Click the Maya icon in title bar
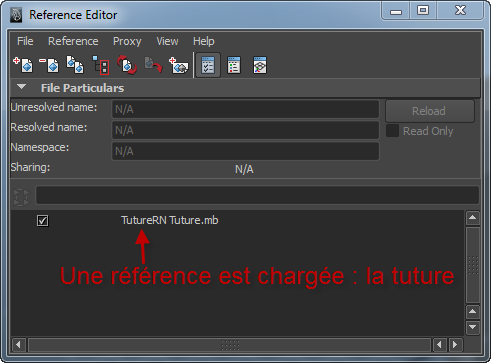The width and height of the screenshot is (491, 363). coord(16,15)
